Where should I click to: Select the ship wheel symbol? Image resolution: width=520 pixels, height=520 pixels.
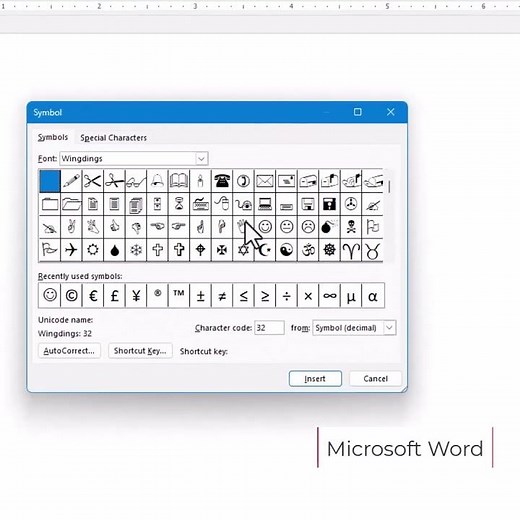(329, 250)
